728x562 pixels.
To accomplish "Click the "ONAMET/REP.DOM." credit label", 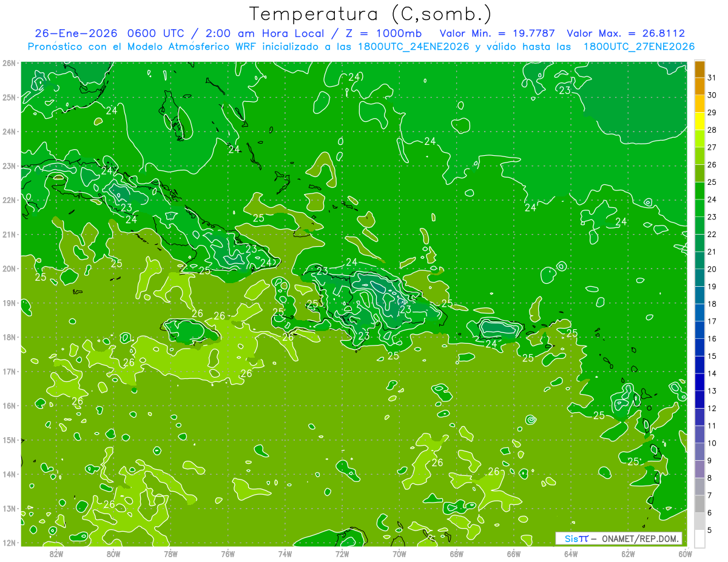I will (x=639, y=538).
